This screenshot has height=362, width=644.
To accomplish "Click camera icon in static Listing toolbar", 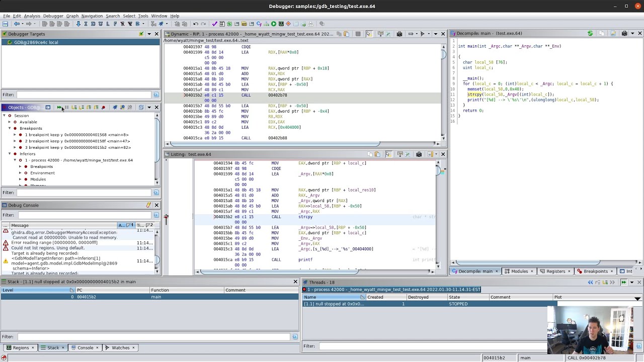I will point(419,154).
